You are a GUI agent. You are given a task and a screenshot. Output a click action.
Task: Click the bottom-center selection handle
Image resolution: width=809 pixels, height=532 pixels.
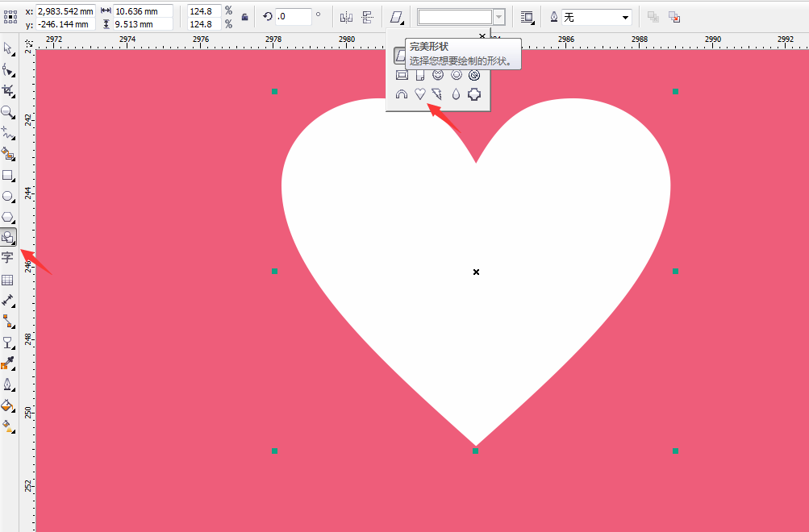[475, 451]
